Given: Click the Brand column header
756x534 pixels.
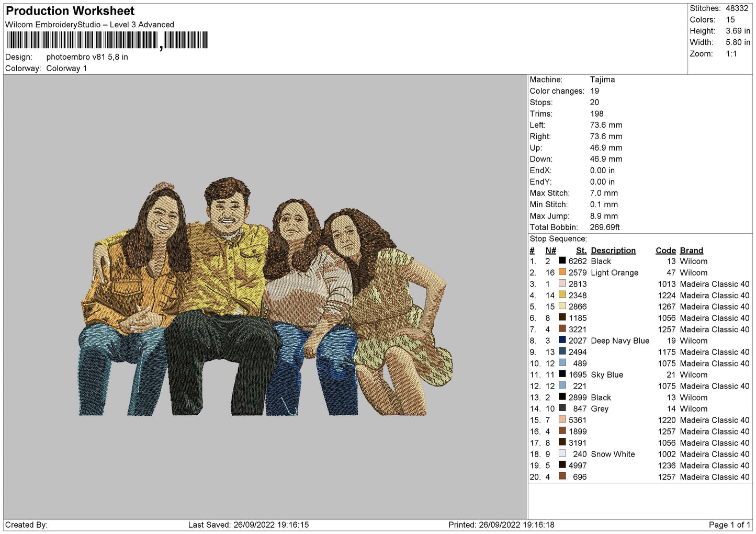Looking at the screenshot, I should 691,251.
